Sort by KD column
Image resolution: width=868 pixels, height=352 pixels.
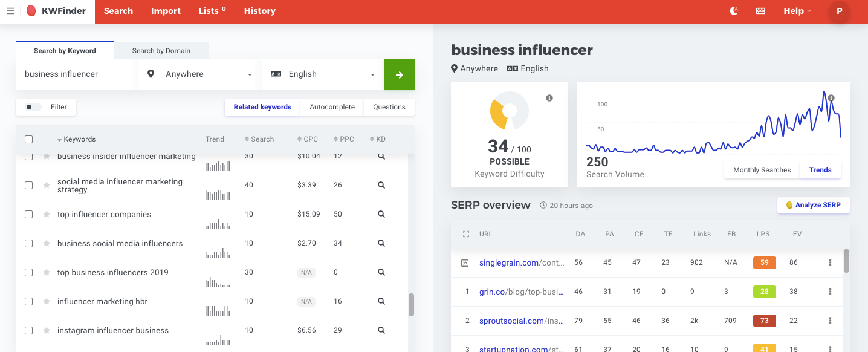pos(377,139)
